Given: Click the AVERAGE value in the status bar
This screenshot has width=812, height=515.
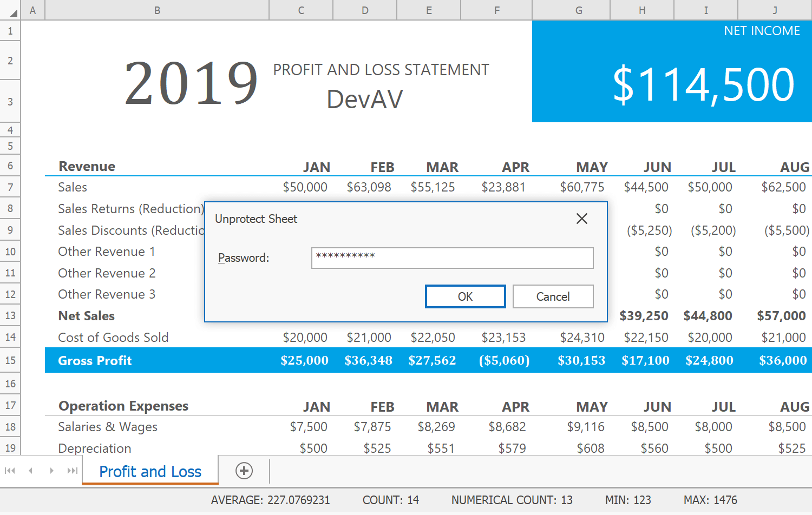Looking at the screenshot, I should [x=271, y=500].
